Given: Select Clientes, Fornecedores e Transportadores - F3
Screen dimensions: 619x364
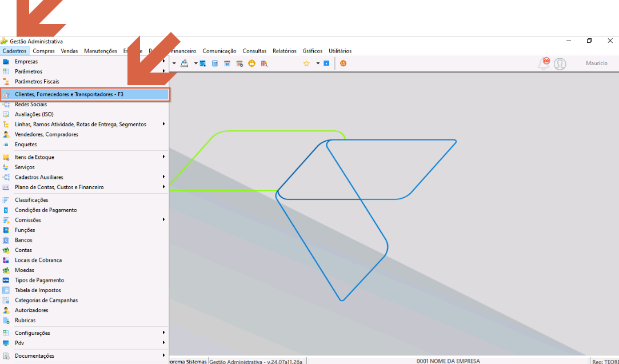Looking at the screenshot, I should tap(85, 94).
